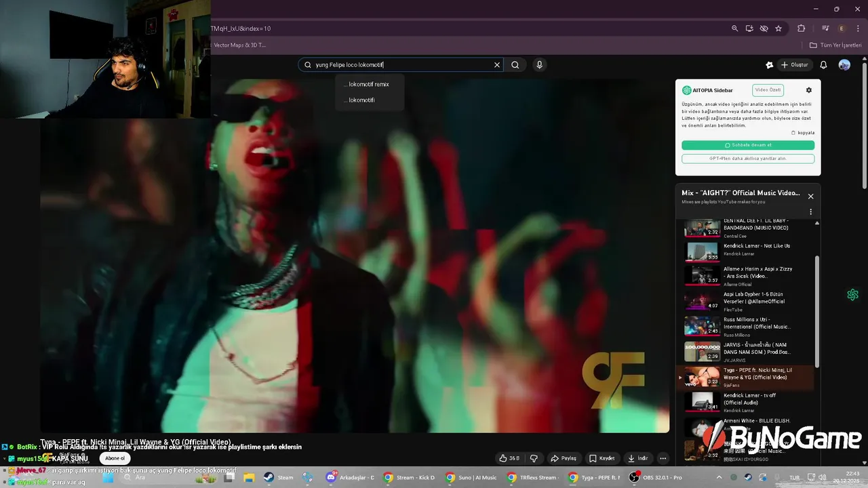868x488 pixels.
Task: Click the 'Video Özeti' button in AITOPIA Sidebar
Action: point(768,90)
